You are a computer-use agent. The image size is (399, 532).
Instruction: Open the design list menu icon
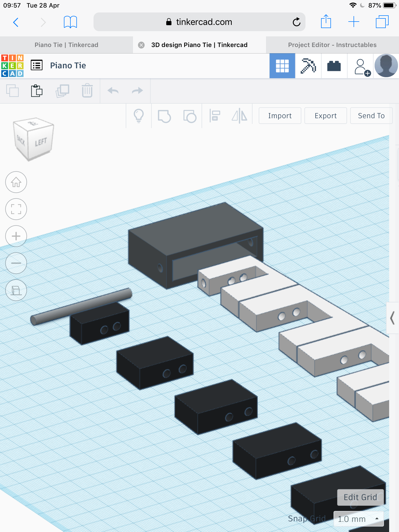tap(37, 65)
